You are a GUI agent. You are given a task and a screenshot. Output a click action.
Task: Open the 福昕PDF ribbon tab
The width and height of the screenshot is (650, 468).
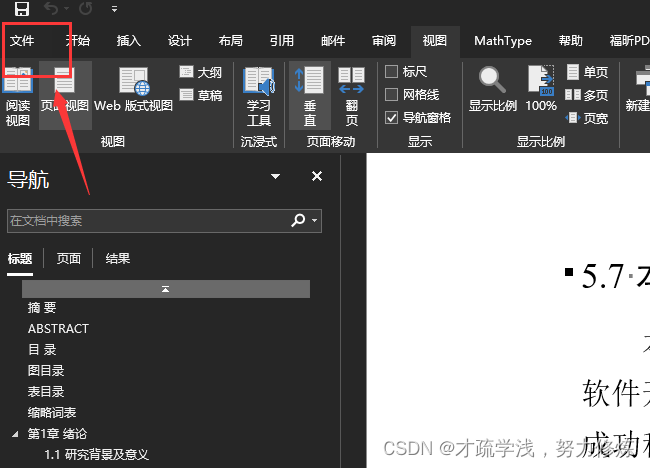tap(629, 41)
